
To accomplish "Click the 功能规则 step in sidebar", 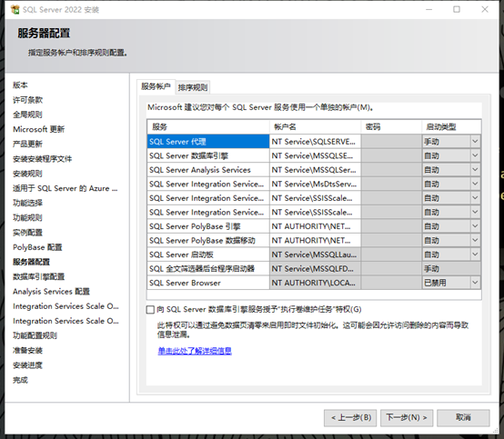I will tap(27, 218).
